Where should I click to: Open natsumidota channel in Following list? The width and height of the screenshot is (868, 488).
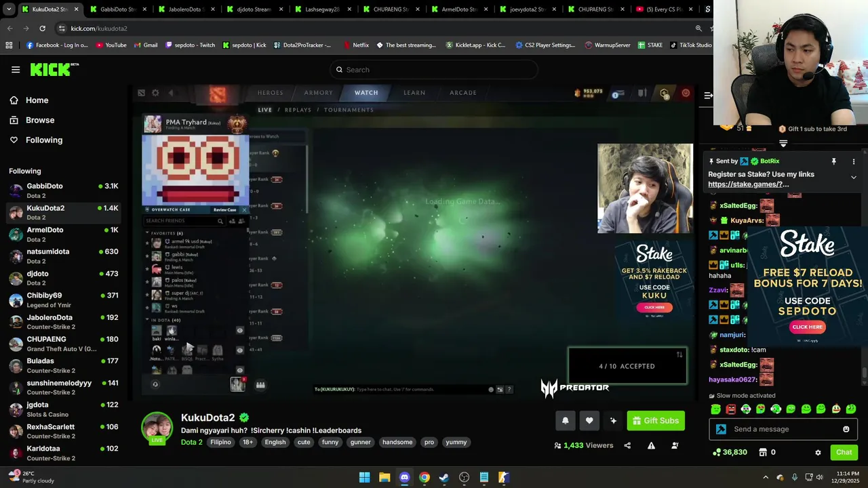(x=63, y=256)
